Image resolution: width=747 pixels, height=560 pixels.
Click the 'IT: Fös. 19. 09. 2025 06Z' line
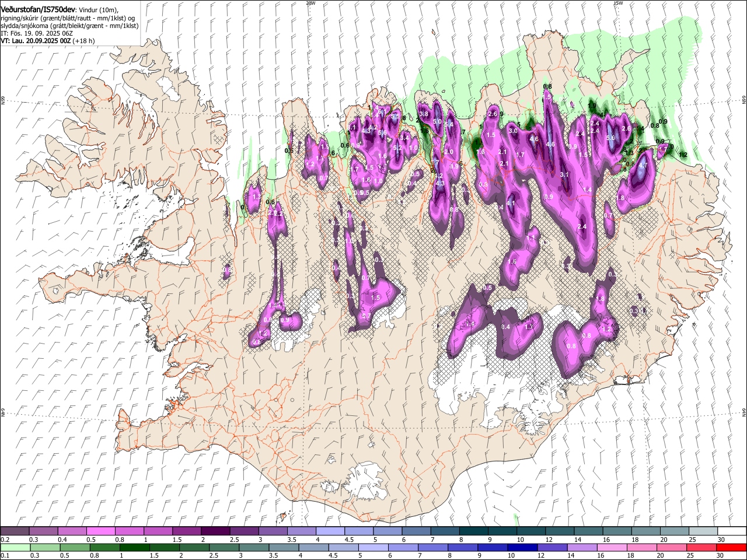[x=37, y=33]
